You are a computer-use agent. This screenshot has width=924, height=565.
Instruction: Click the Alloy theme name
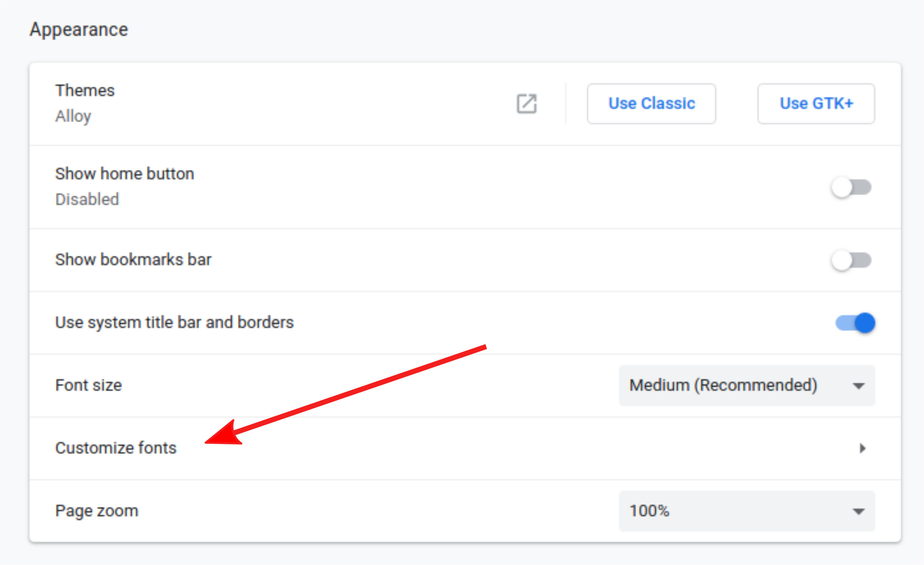click(73, 116)
